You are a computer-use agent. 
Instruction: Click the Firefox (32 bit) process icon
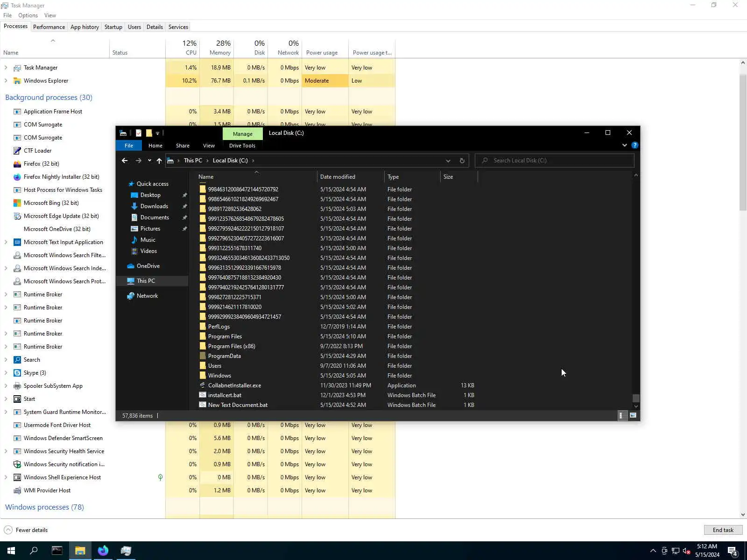click(17, 164)
